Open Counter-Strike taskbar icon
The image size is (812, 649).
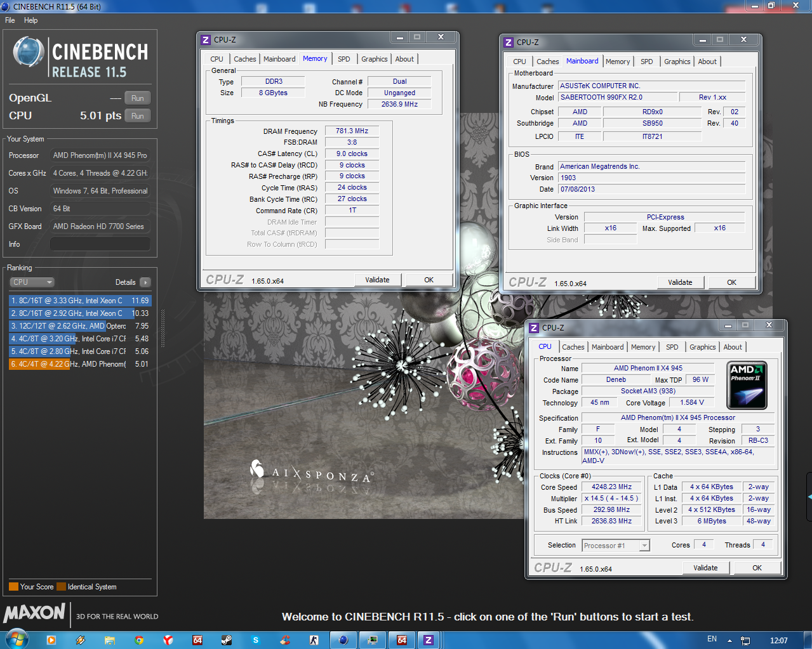tap(314, 640)
